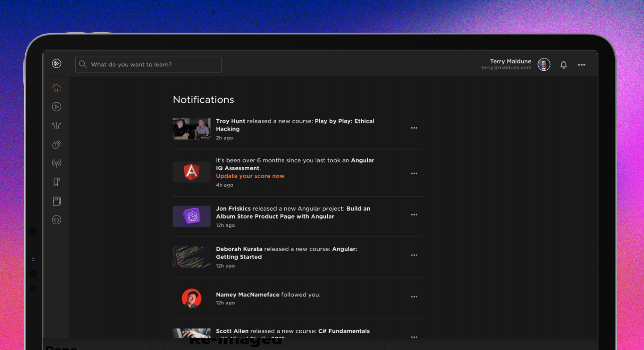
Task: Click the 'Update your score now' link
Action: (250, 176)
